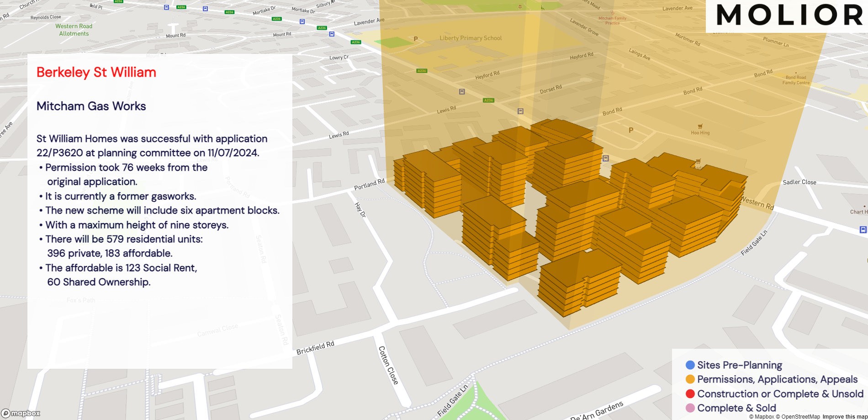Click the Improve this map link
The image size is (868, 420).
click(x=845, y=416)
